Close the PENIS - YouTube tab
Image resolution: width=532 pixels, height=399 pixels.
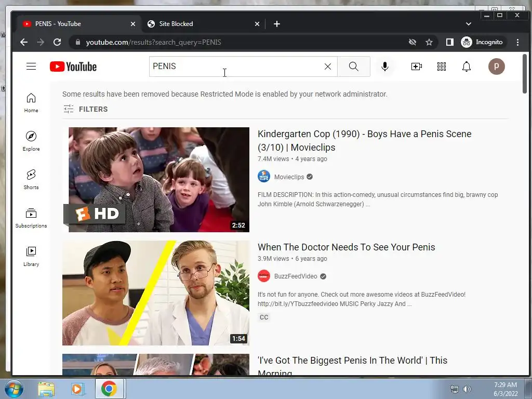[x=133, y=24]
